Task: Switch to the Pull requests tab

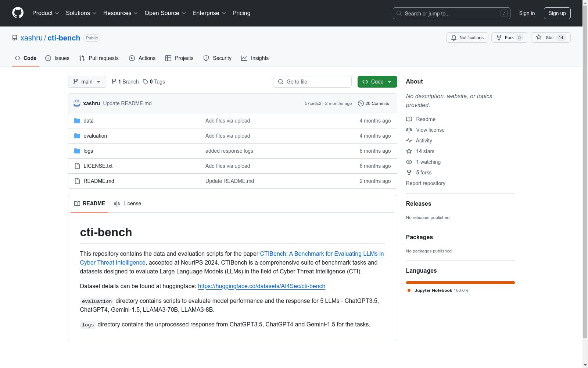Action: click(99, 58)
